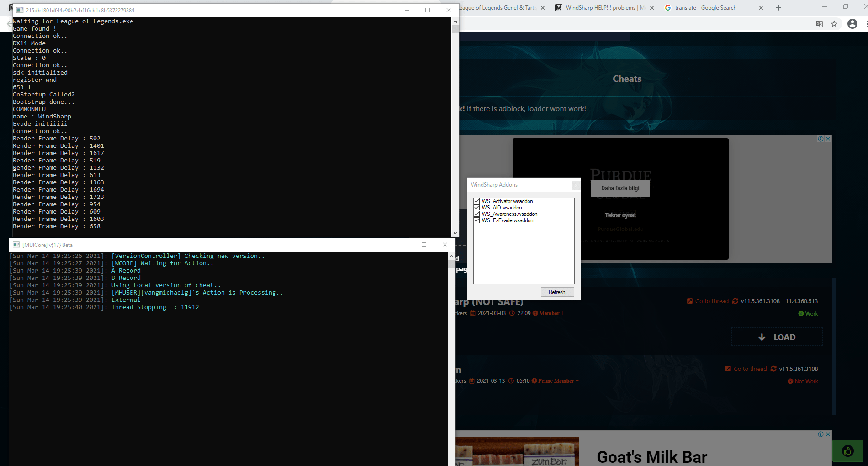The image size is (868, 466).
Task: Click 'Render Frame Delay : 1723' line
Action: pyautogui.click(x=58, y=197)
